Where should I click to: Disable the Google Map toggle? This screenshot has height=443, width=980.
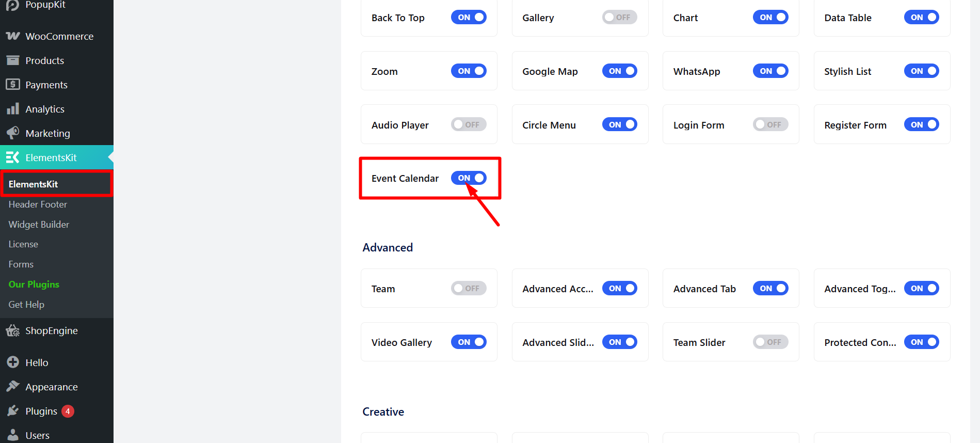click(x=620, y=71)
